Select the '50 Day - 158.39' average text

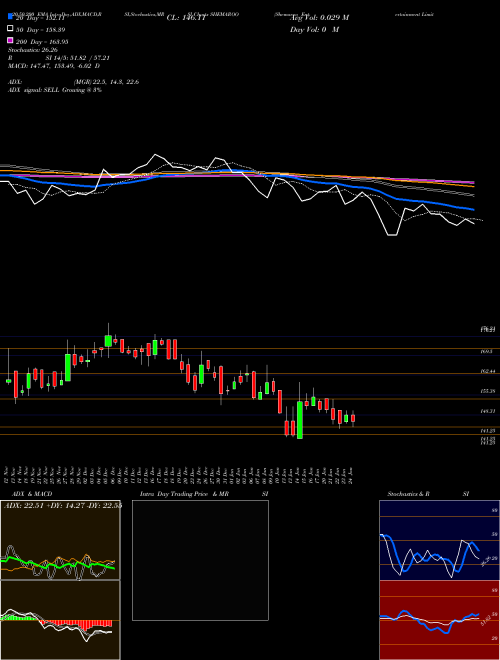40,30
